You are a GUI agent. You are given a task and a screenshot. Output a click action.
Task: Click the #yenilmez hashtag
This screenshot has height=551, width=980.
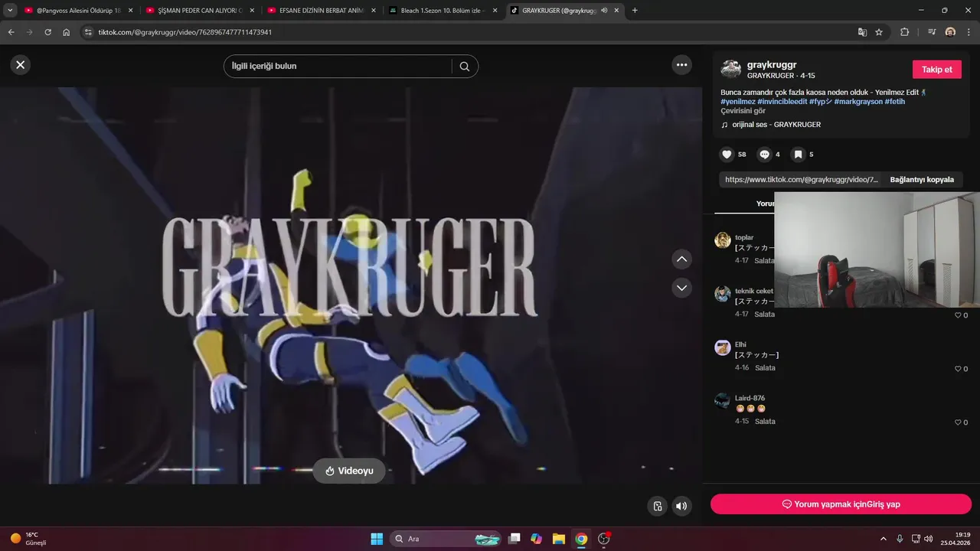738,102
